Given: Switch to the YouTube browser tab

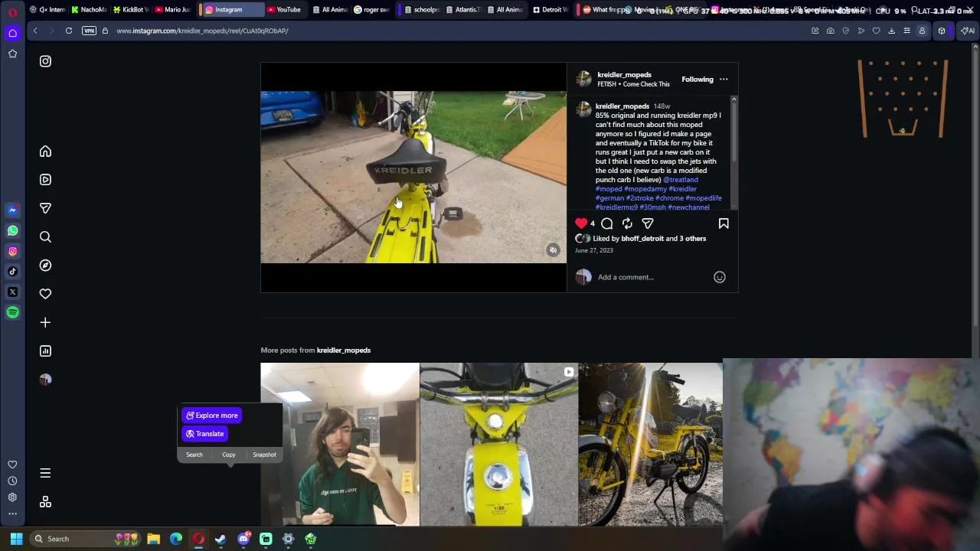Looking at the screenshot, I should (284, 10).
